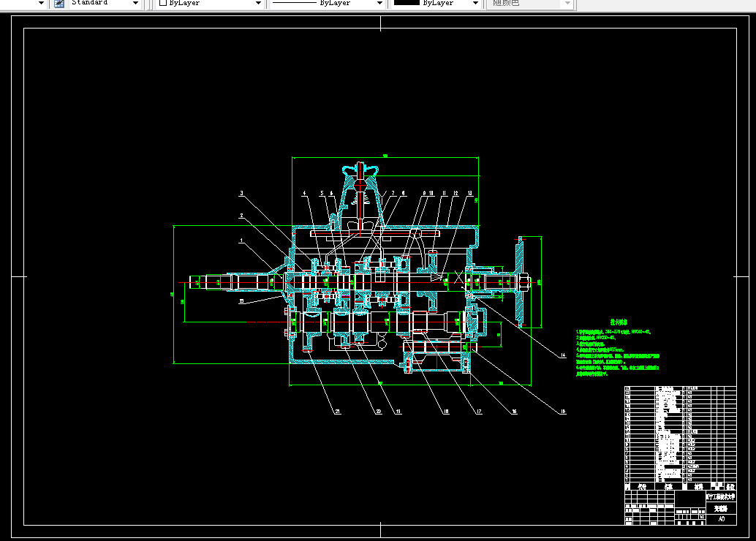
Task: Select part callout number 17
Action: pyautogui.click(x=479, y=412)
